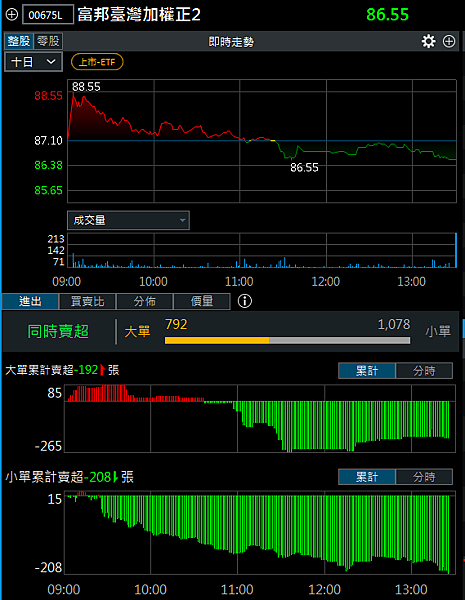Open chart settings gear icon
The image size is (465, 600).
point(428,41)
